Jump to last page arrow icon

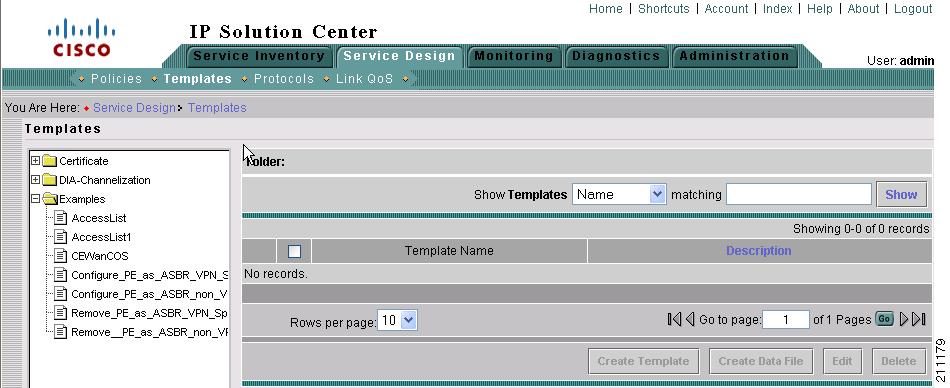[918, 319]
